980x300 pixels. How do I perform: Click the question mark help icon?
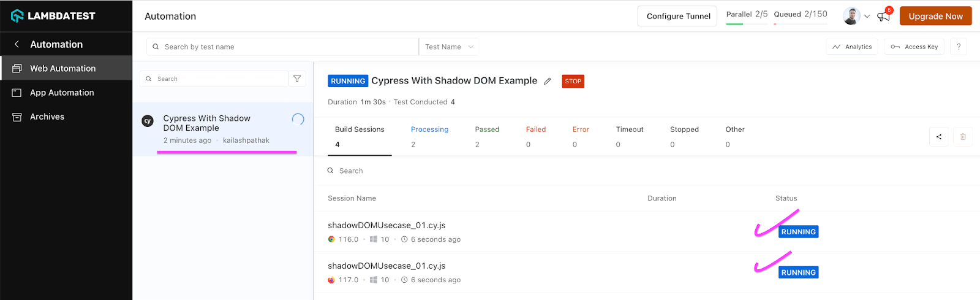click(959, 47)
